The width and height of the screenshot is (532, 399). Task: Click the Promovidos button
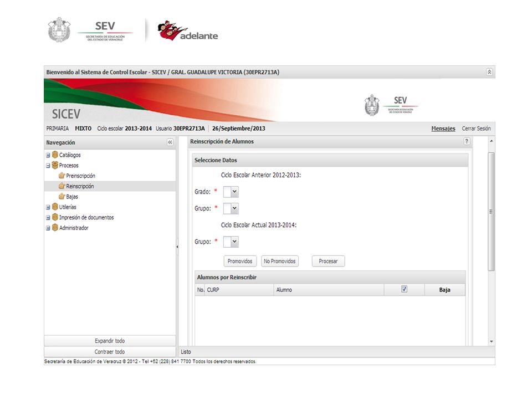tap(240, 261)
